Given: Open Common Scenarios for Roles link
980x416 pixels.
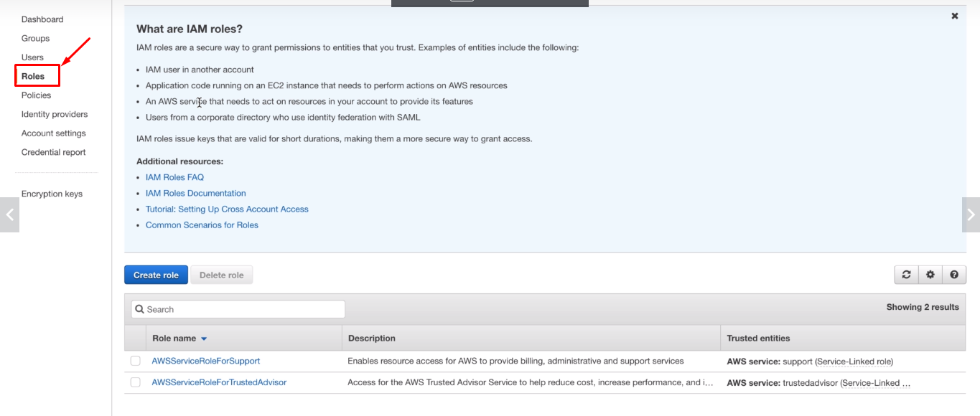Looking at the screenshot, I should pyautogui.click(x=202, y=224).
